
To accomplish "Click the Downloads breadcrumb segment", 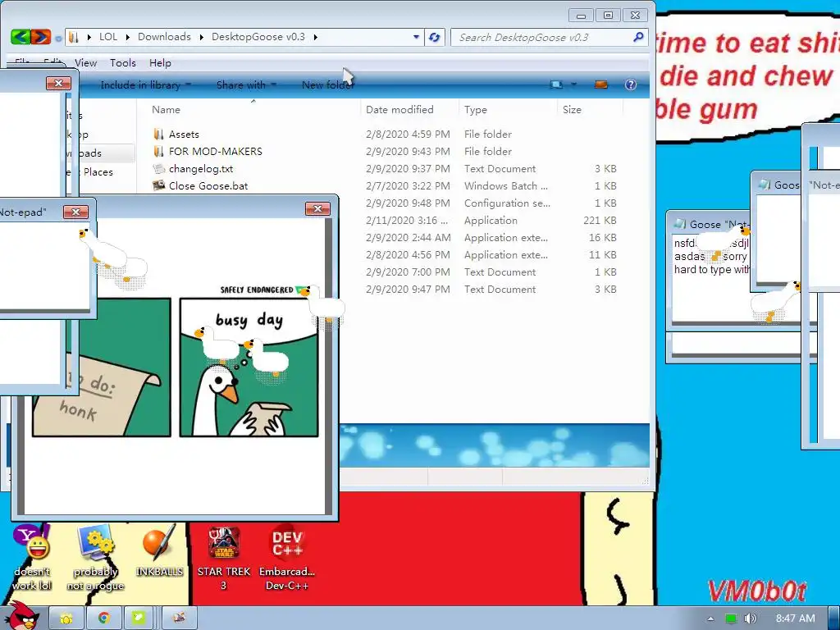I will click(x=164, y=36).
